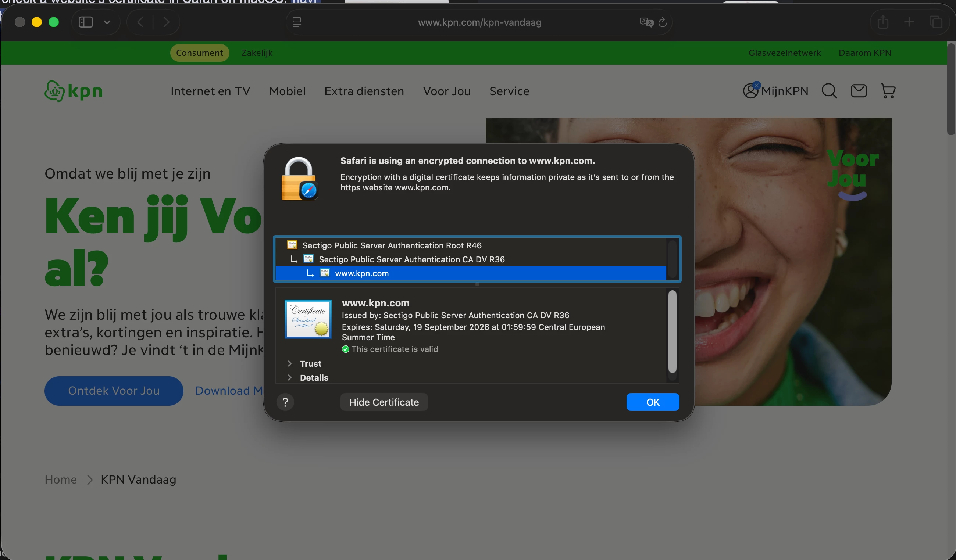Expand the Trust disclosure triangle
956x560 pixels.
tap(290, 364)
